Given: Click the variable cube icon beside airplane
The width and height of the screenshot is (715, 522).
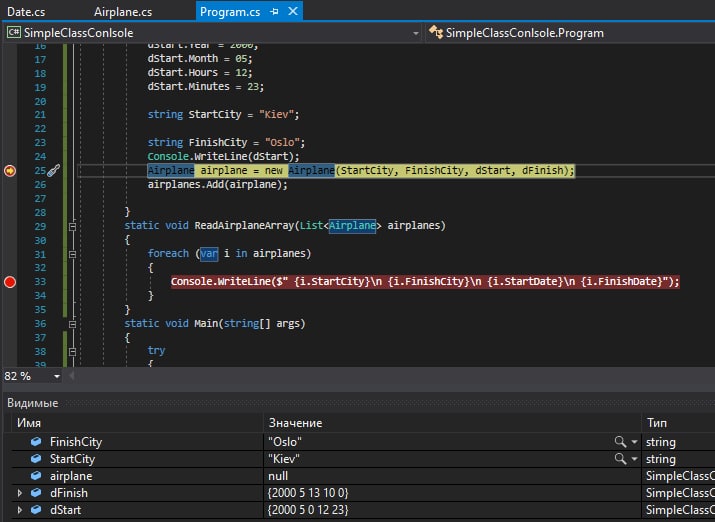Looking at the screenshot, I should click(x=36, y=476).
